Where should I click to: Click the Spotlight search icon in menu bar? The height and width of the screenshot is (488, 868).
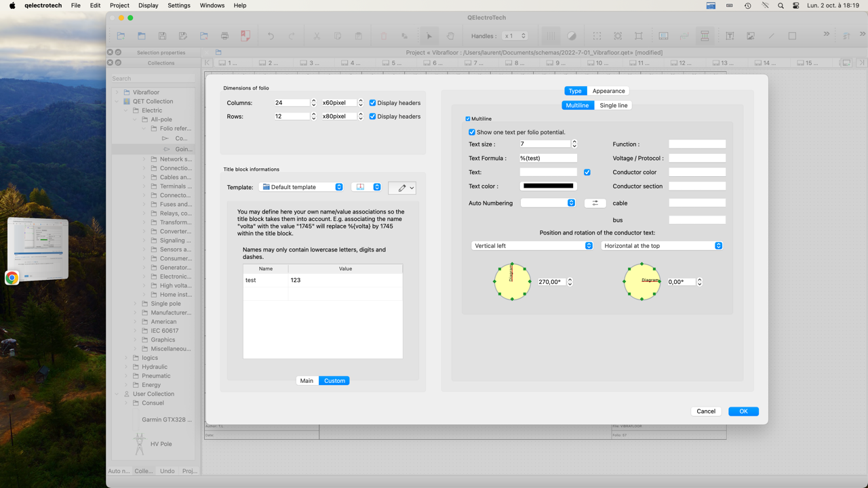tap(781, 5)
